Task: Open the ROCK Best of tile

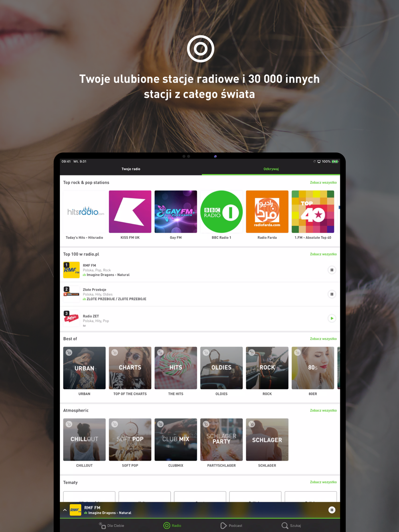Action: coord(267,368)
